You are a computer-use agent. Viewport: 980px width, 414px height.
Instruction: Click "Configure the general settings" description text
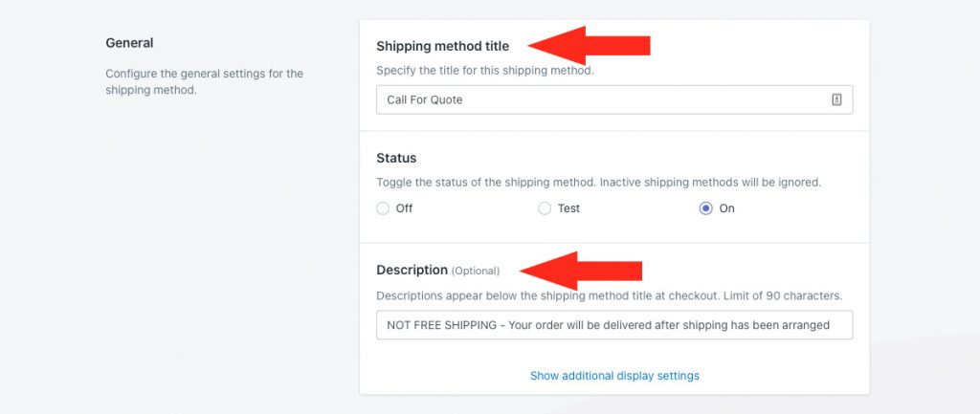point(205,82)
